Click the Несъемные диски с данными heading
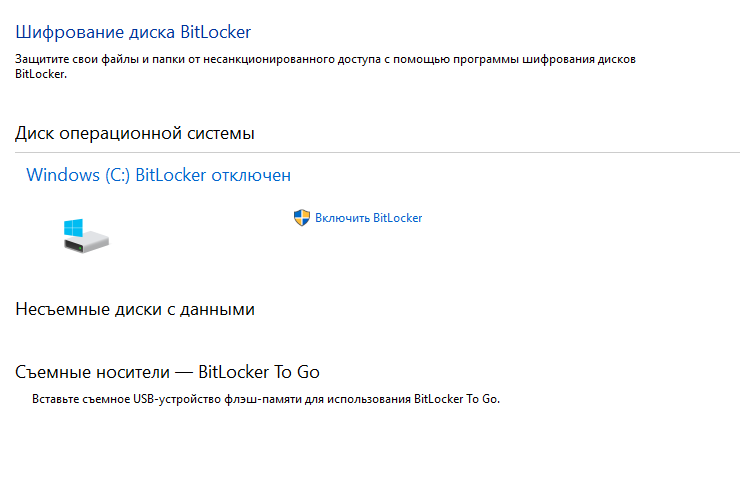 click(x=135, y=309)
